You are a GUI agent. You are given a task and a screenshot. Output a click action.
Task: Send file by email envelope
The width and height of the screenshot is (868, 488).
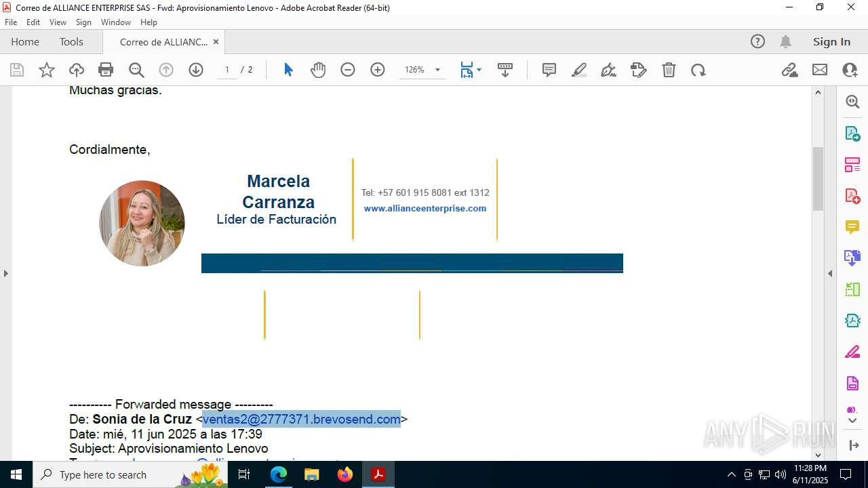(x=820, y=70)
